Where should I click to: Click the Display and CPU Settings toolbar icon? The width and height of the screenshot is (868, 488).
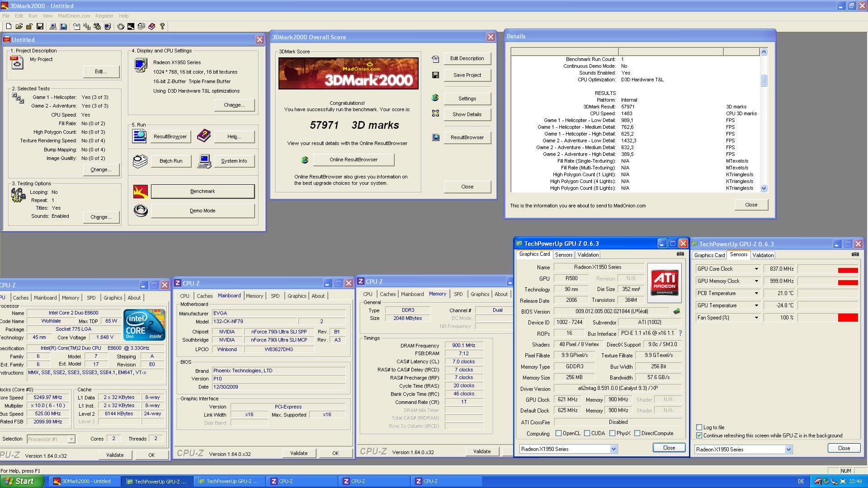(x=108, y=27)
